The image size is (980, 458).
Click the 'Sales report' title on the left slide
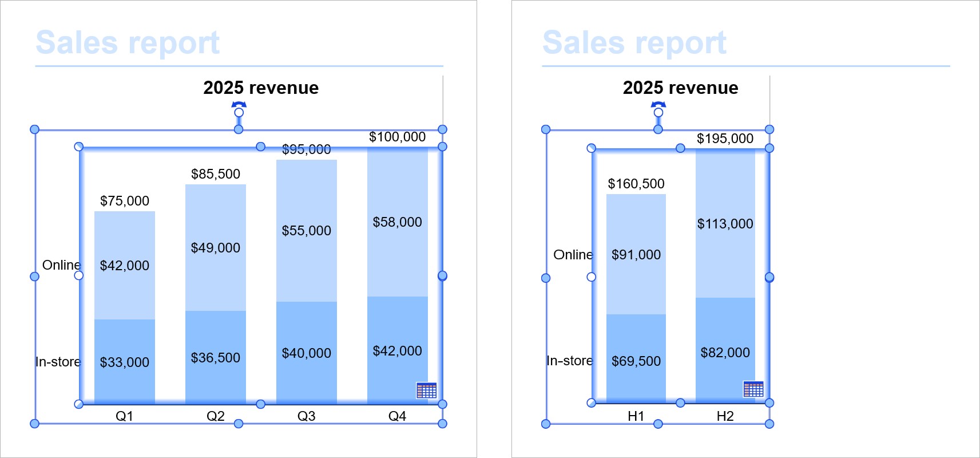[128, 43]
